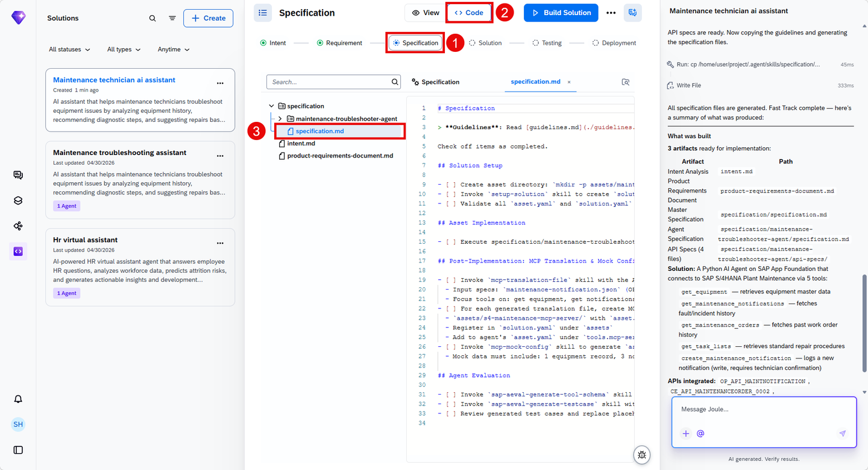Click the bug debug icon at editor bottom
The image size is (868, 470).
[642, 456]
